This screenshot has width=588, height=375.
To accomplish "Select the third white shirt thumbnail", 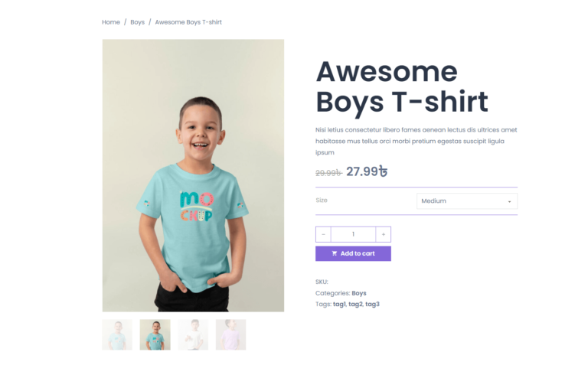I will [193, 334].
